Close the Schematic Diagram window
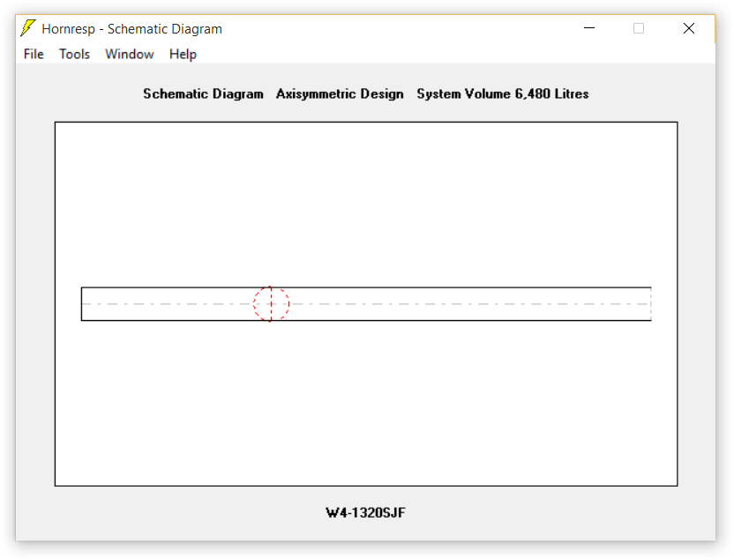Viewport: 734px width, 560px height. [x=689, y=28]
